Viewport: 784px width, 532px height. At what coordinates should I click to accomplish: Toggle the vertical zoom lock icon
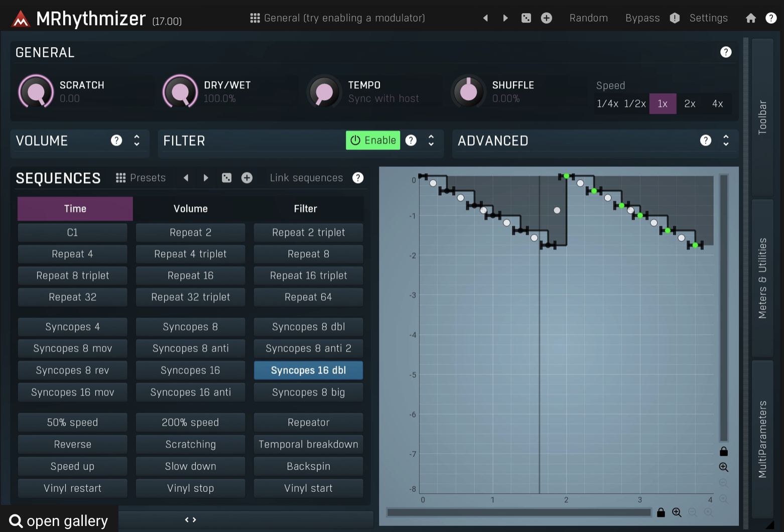pyautogui.click(x=724, y=451)
